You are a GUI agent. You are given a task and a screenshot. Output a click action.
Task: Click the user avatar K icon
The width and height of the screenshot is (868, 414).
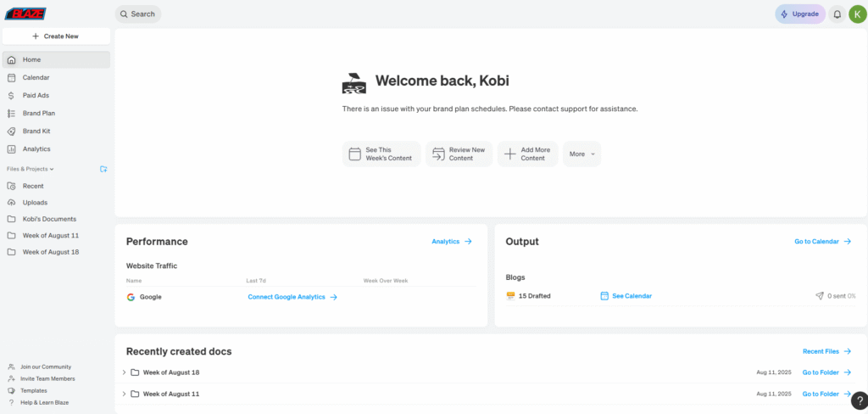[x=857, y=14]
